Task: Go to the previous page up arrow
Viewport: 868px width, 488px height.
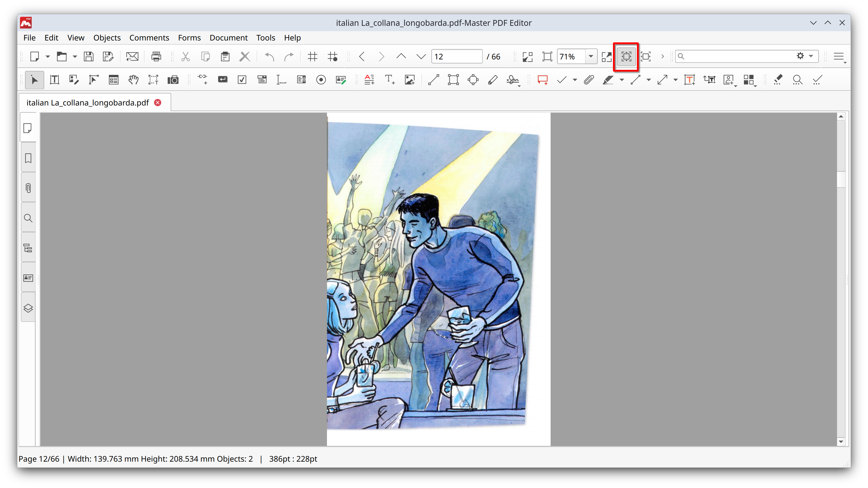Action: (401, 56)
